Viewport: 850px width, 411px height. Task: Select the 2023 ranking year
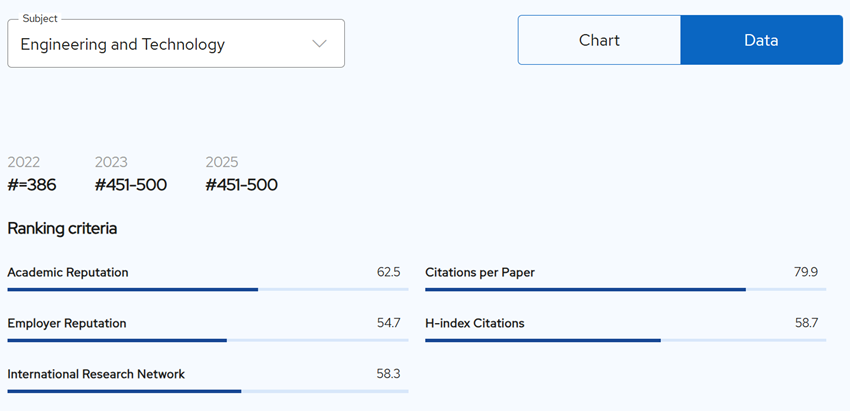[111, 162]
